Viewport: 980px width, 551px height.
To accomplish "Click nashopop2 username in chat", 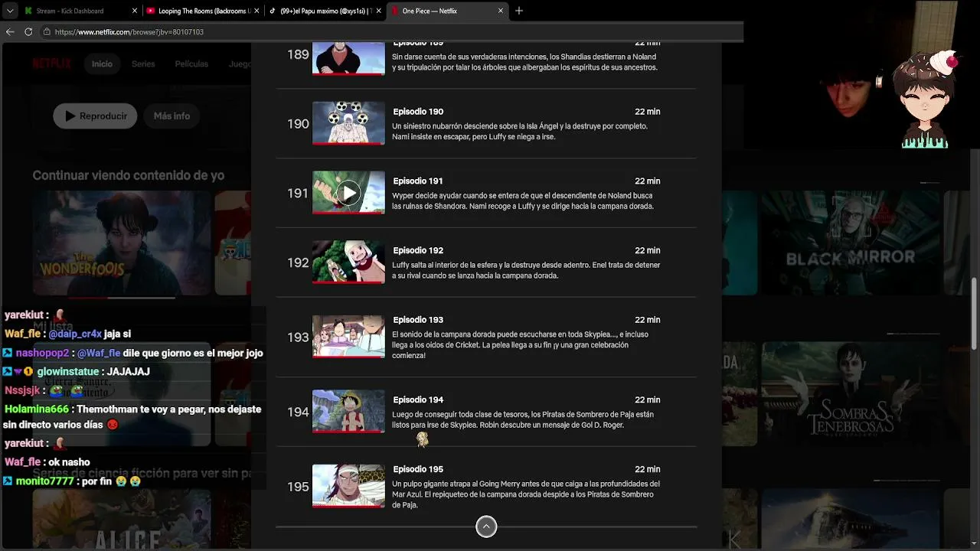I will 43,353.
